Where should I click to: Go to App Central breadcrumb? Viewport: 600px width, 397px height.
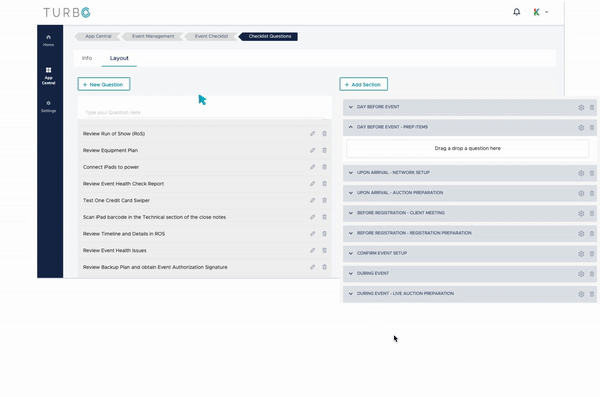pyautogui.click(x=98, y=36)
